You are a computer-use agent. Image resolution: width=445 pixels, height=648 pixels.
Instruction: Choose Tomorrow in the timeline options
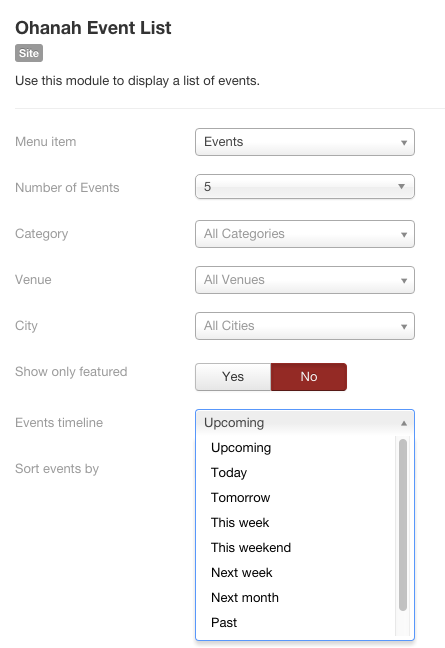[296, 498]
